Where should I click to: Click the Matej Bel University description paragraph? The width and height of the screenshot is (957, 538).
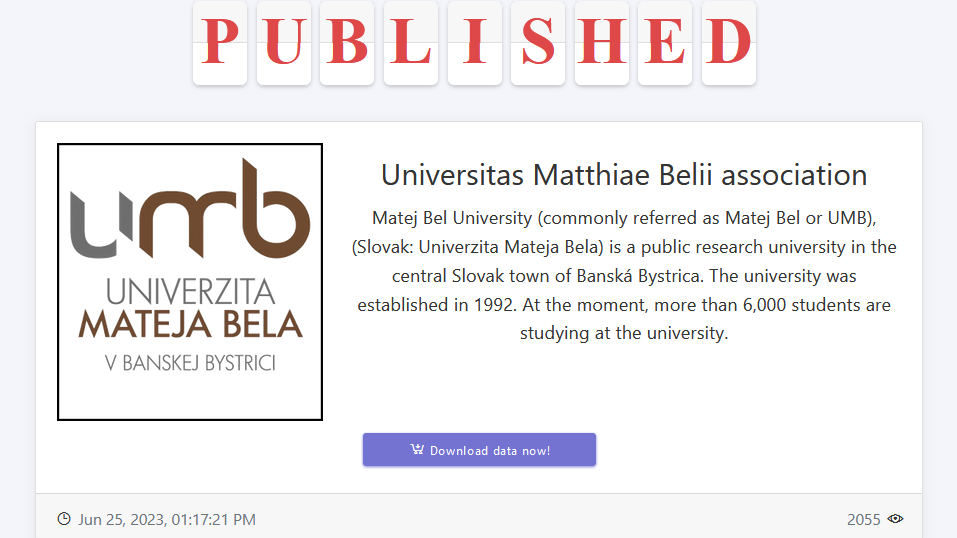point(624,275)
